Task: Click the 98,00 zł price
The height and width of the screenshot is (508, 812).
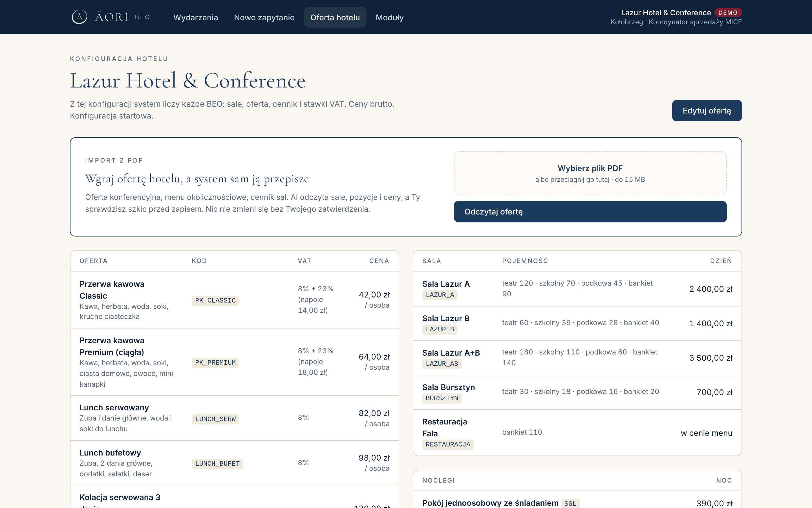Action: (x=374, y=458)
